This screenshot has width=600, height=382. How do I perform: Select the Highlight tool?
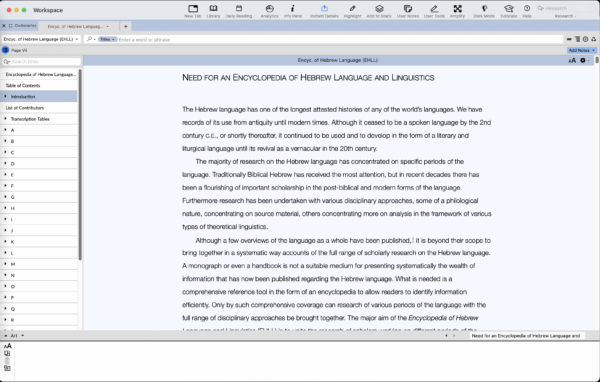click(352, 11)
